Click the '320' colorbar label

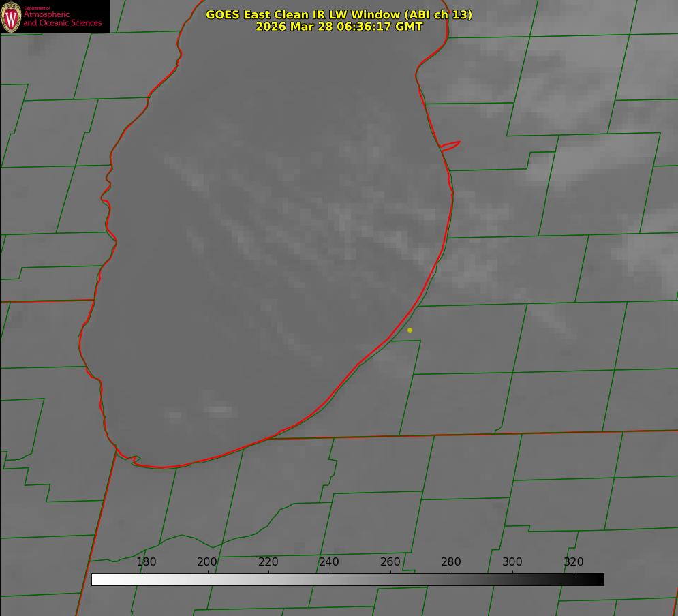pyautogui.click(x=574, y=561)
